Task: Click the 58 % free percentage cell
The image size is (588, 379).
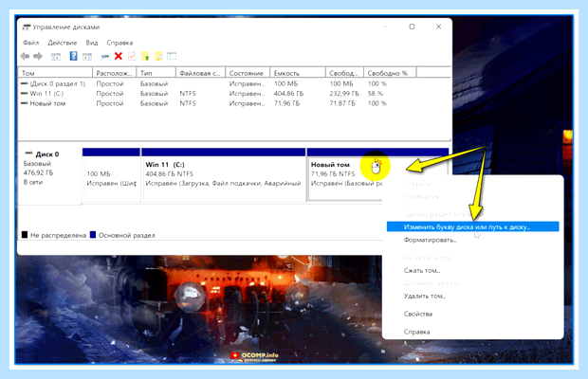Action: (375, 93)
